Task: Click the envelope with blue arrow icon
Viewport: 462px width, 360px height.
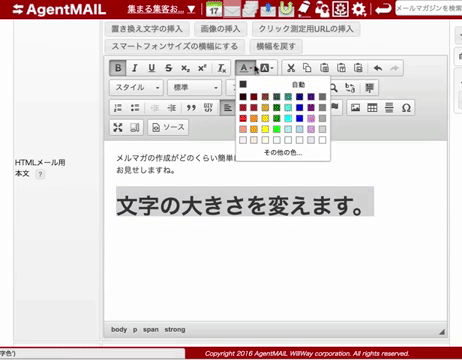Action: tap(268, 9)
